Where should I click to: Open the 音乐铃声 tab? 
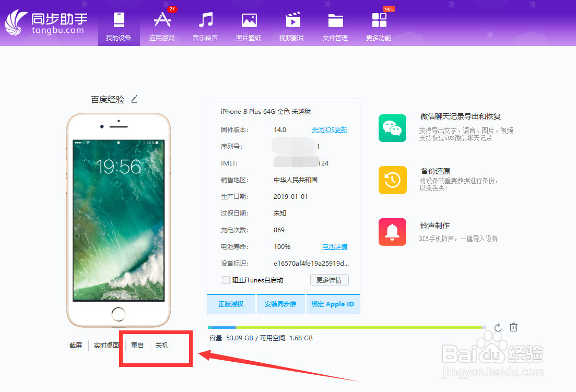tap(205, 27)
